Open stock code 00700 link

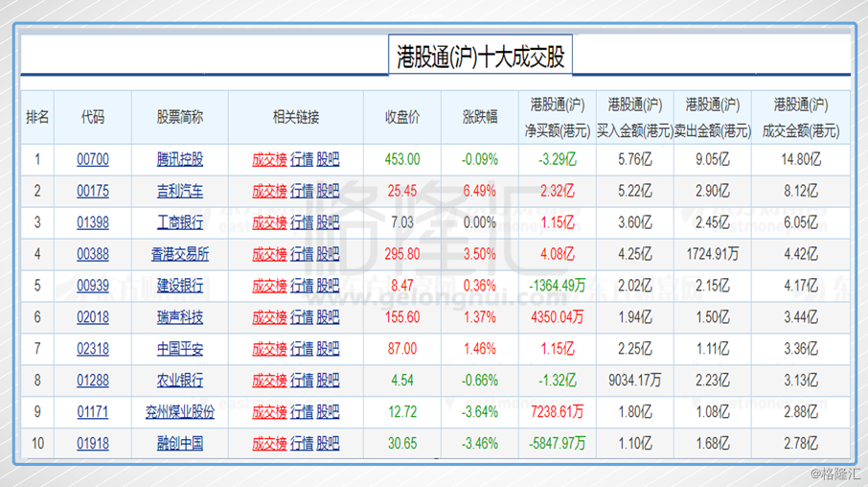[93, 159]
